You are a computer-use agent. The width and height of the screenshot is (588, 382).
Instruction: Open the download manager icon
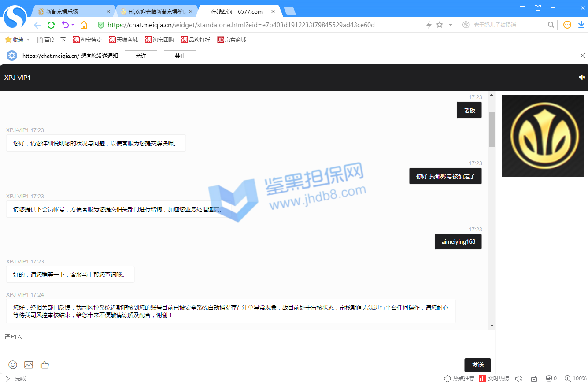coord(581,25)
